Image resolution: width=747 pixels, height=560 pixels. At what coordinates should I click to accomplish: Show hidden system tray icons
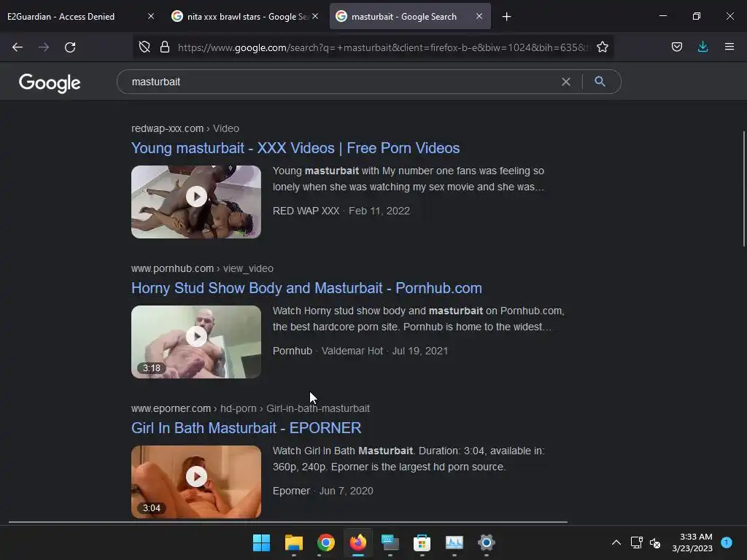click(616, 542)
